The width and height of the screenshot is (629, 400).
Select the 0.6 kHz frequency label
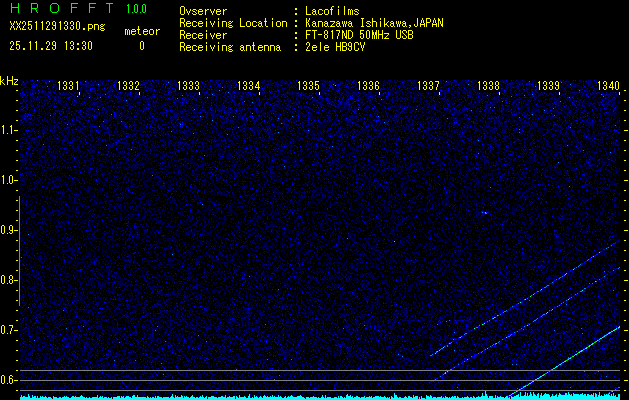(9, 380)
